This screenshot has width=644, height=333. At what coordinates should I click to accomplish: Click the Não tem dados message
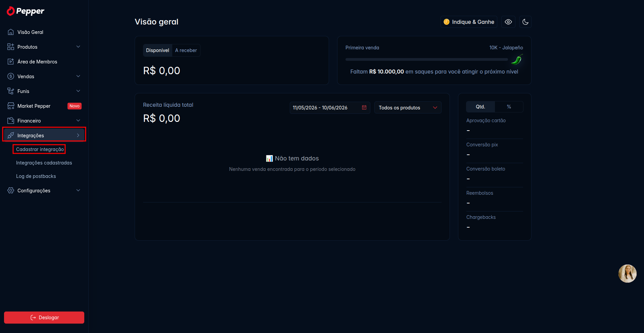292,158
